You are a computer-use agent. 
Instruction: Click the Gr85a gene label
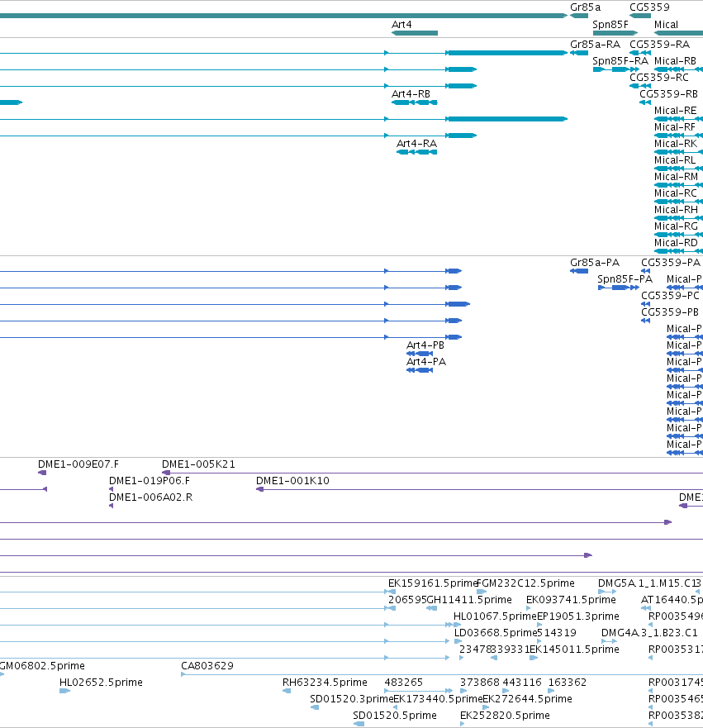pos(585,7)
